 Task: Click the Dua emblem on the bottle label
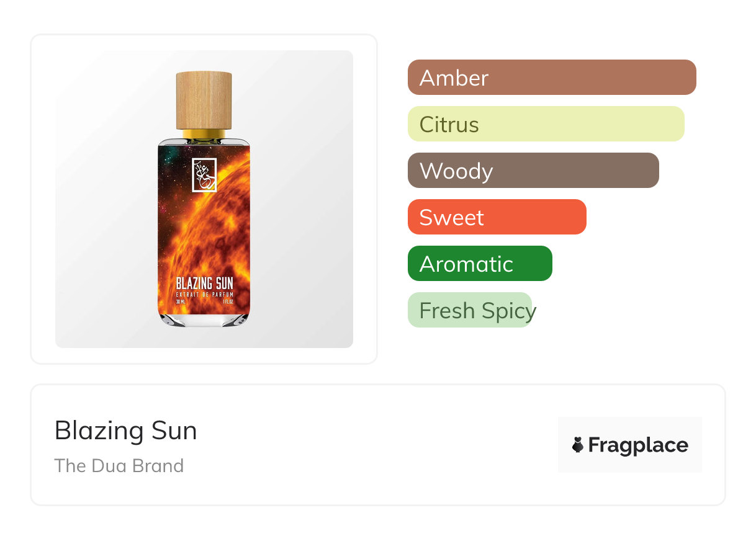tap(204, 175)
